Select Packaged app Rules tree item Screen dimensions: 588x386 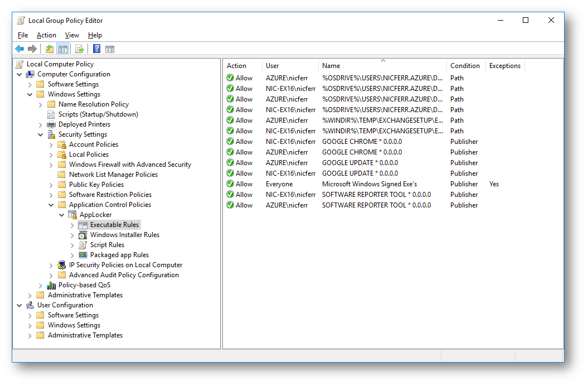coord(119,255)
